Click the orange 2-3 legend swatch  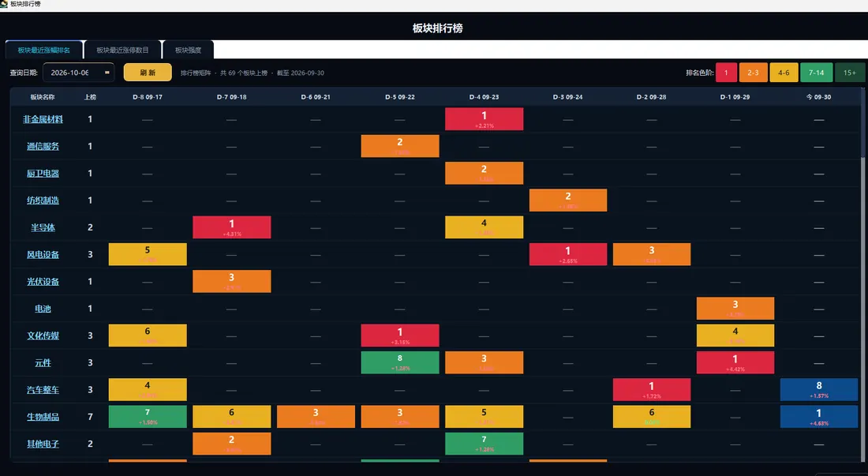click(753, 73)
